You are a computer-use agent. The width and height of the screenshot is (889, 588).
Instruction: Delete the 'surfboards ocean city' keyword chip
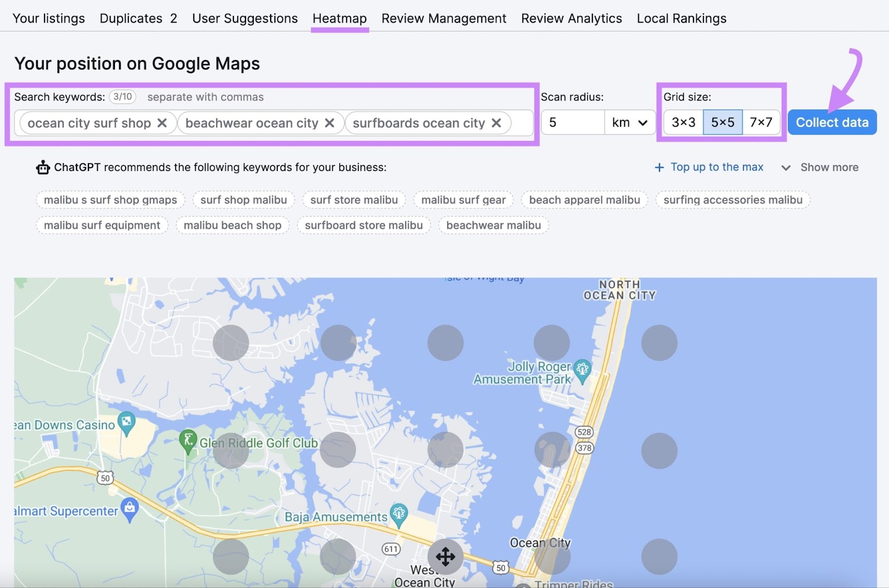click(496, 123)
